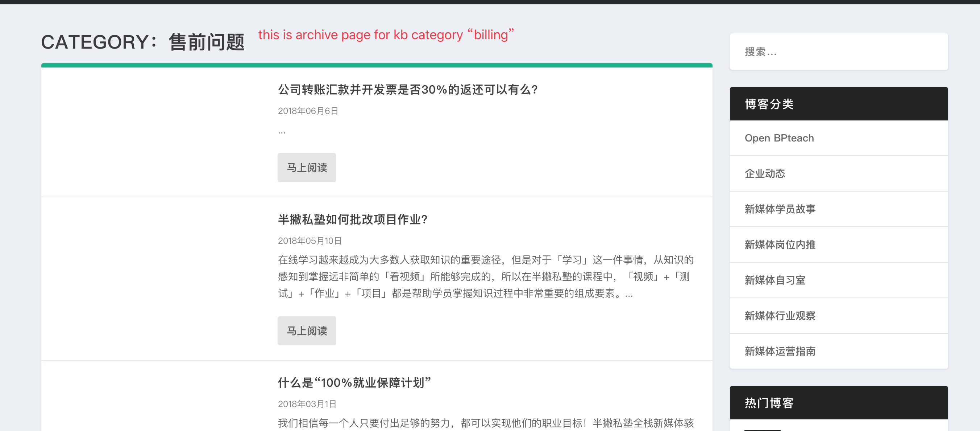Screen dimensions: 980x431
Task: Click 马上阅读 button under 半撇私塾如何批改项目作业 article
Action: coord(307,331)
